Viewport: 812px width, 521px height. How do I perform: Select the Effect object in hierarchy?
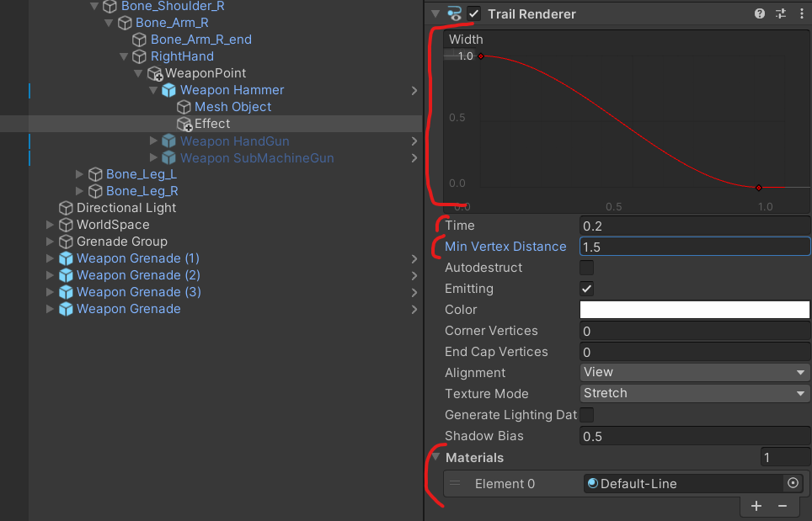point(212,124)
